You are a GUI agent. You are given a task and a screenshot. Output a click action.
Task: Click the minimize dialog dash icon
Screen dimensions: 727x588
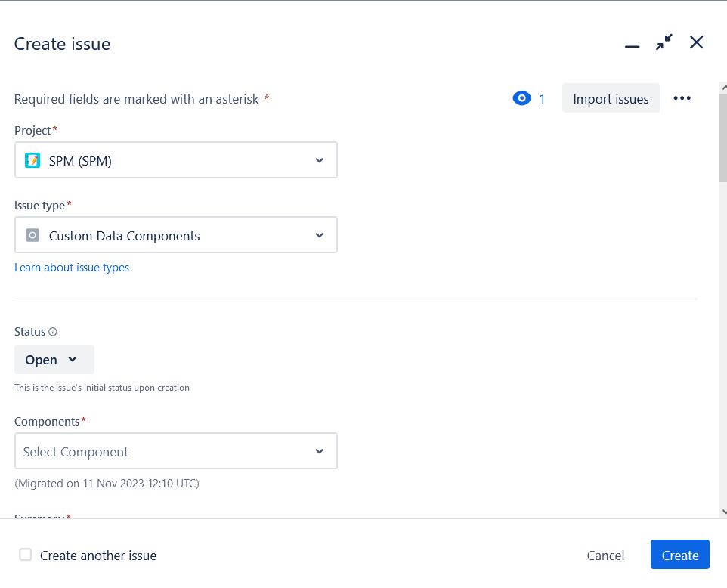point(632,46)
